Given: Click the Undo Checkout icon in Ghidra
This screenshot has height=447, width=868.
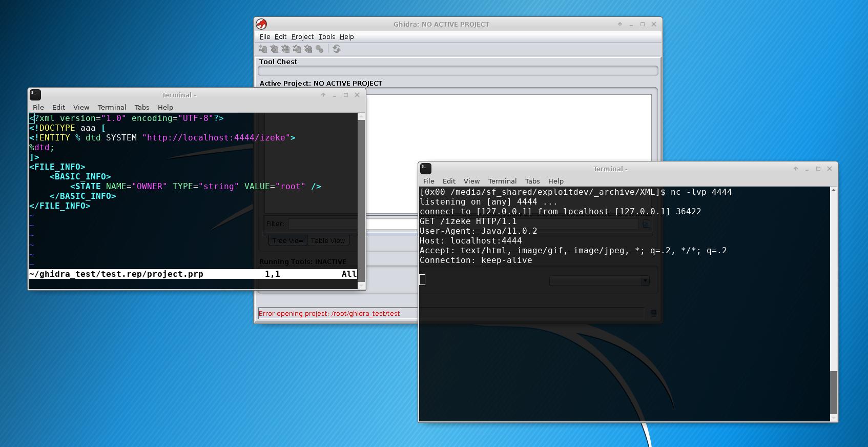Looking at the screenshot, I should [308, 49].
